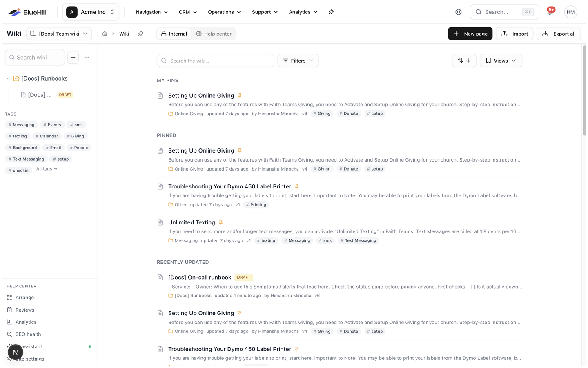588x368 pixels.
Task: Collapse the [Docs] Runbooks folder
Action: point(8,79)
